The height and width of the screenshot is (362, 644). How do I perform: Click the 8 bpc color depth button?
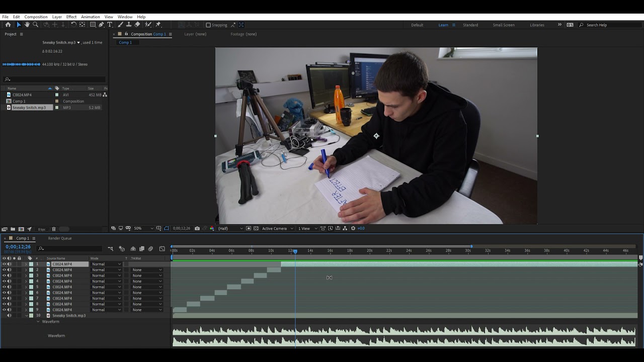tap(42, 229)
